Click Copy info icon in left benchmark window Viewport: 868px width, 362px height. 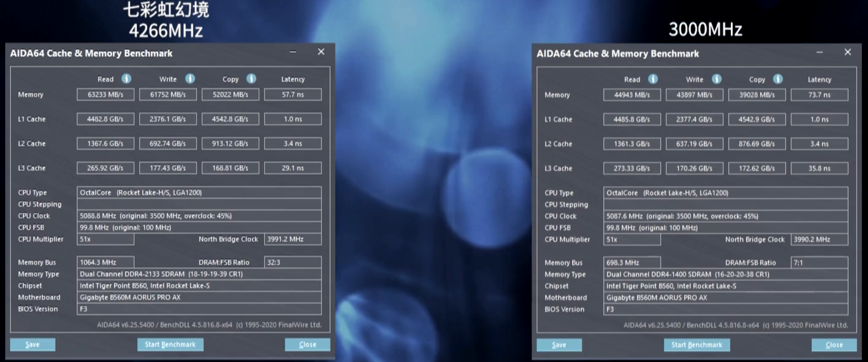click(251, 79)
